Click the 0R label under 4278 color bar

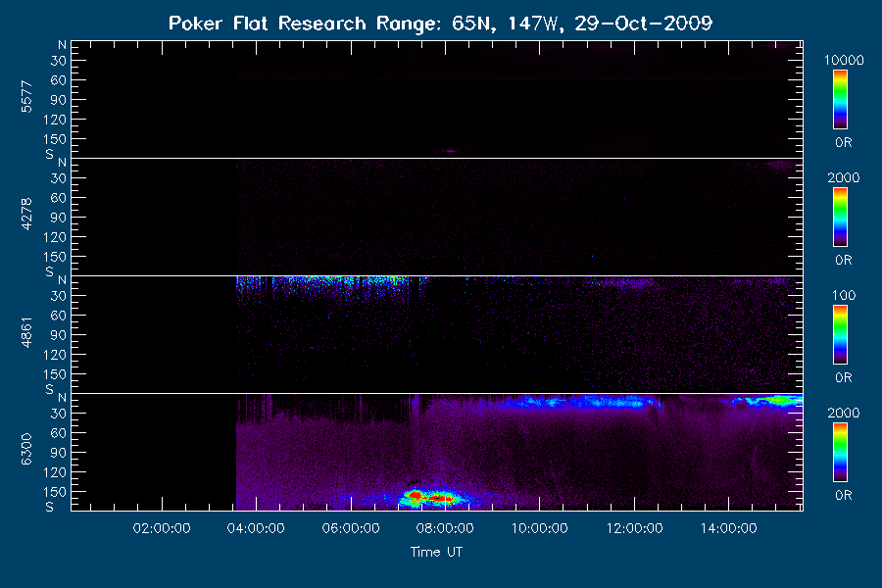(844, 260)
